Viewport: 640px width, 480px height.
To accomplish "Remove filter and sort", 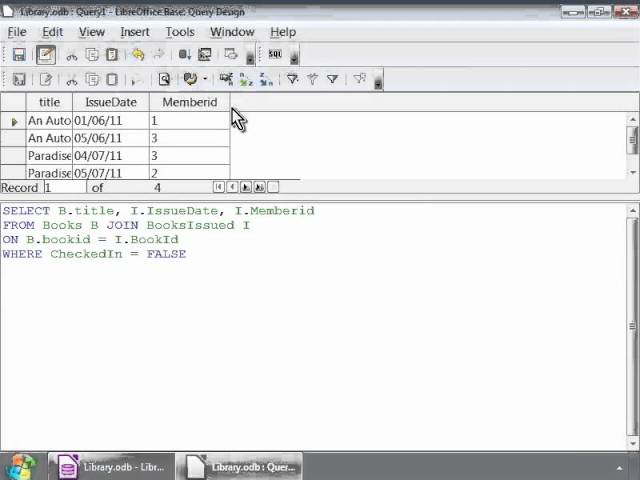I will (x=359, y=79).
